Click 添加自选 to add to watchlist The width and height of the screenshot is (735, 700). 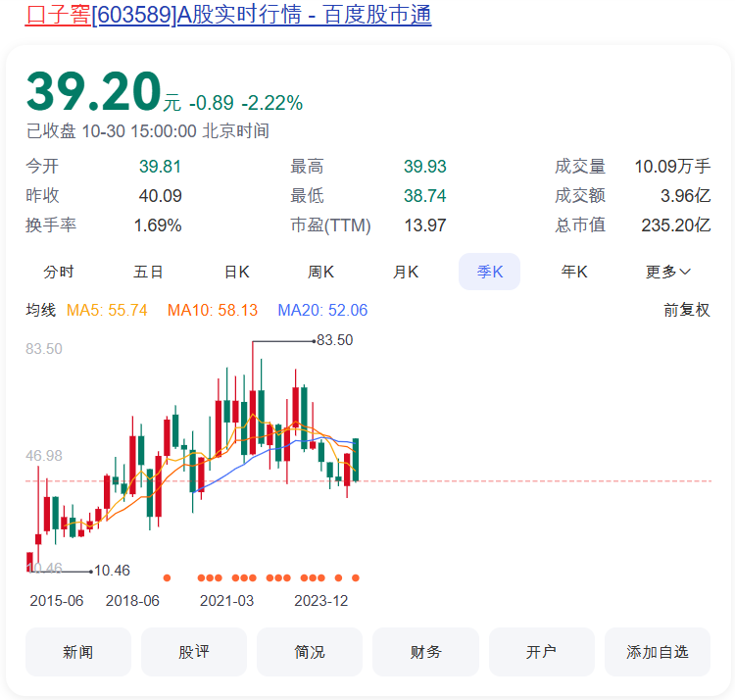(658, 652)
